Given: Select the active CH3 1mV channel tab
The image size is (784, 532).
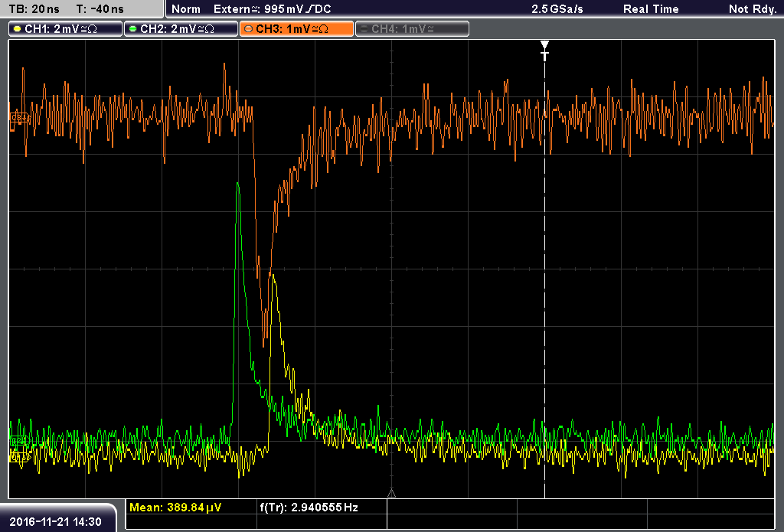Looking at the screenshot, I should click(296, 28).
